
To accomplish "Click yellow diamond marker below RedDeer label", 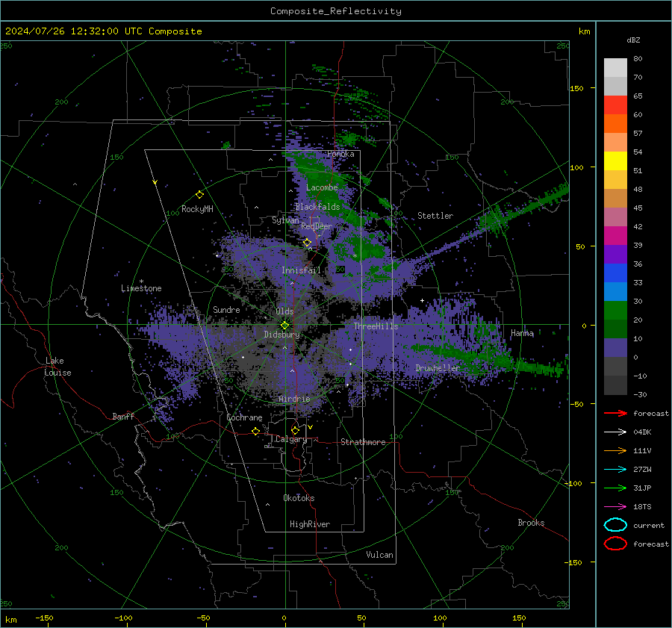I will [x=307, y=243].
